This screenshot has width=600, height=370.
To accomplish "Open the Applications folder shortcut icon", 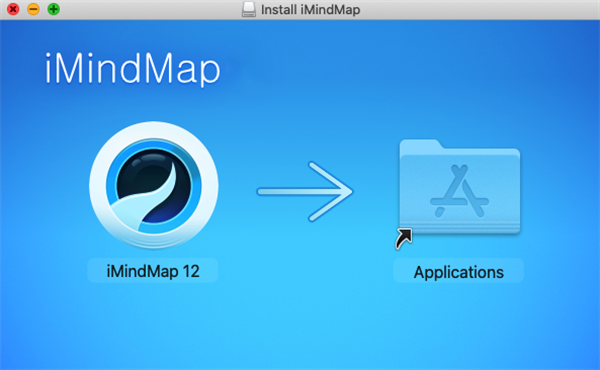I will tap(459, 187).
